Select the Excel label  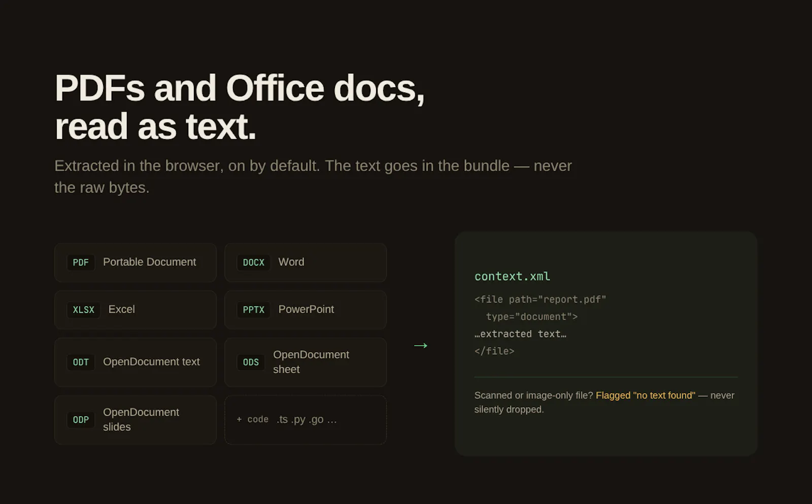pos(122,309)
